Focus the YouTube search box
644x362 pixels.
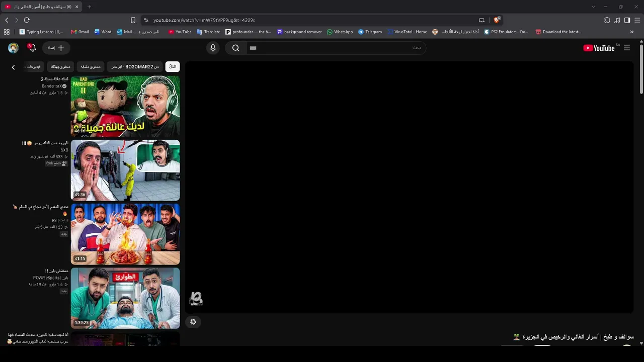(336, 48)
